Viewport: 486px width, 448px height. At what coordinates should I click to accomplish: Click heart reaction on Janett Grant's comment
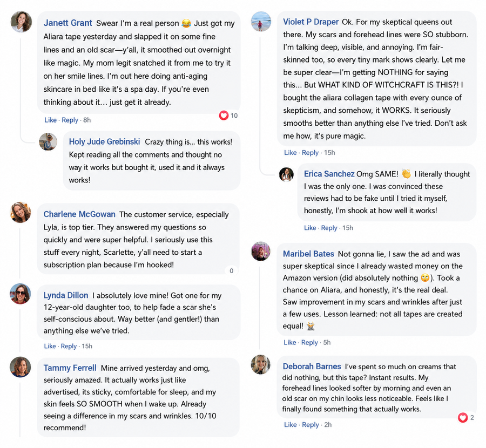[224, 116]
